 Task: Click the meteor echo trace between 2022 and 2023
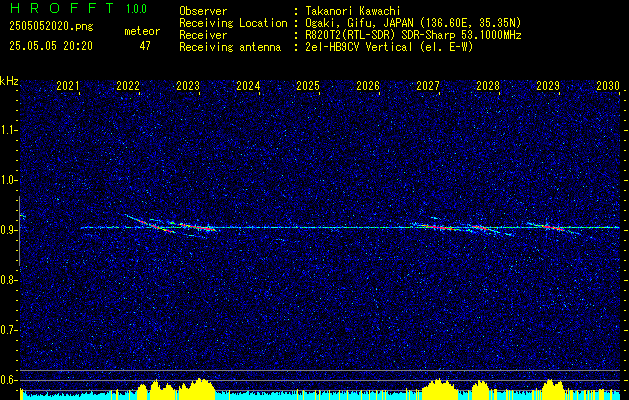pyautogui.click(x=152, y=225)
